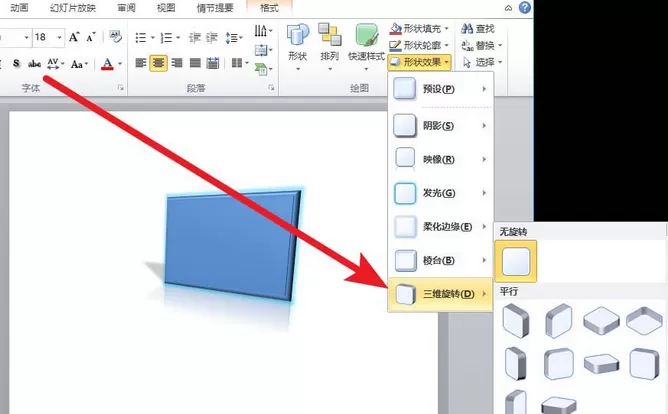Open the 形状 shapes gallery
Viewport: 668px width, 414px height.
298,47
